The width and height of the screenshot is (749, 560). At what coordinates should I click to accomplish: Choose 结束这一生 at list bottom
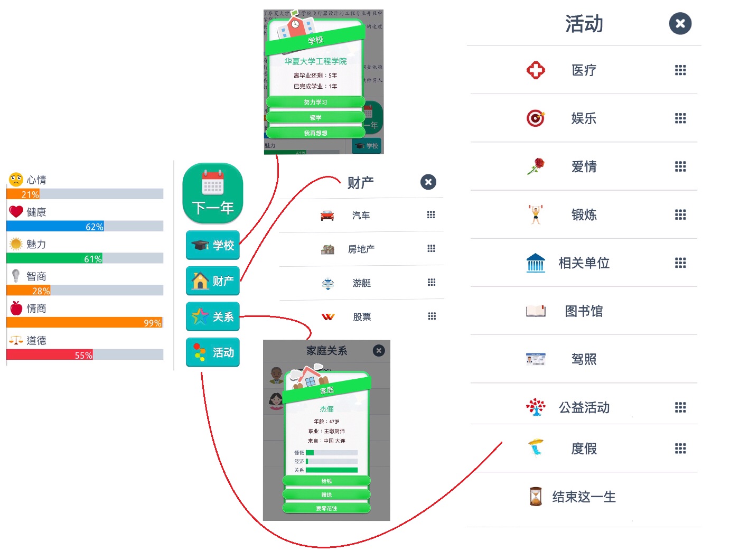pyautogui.click(x=584, y=497)
